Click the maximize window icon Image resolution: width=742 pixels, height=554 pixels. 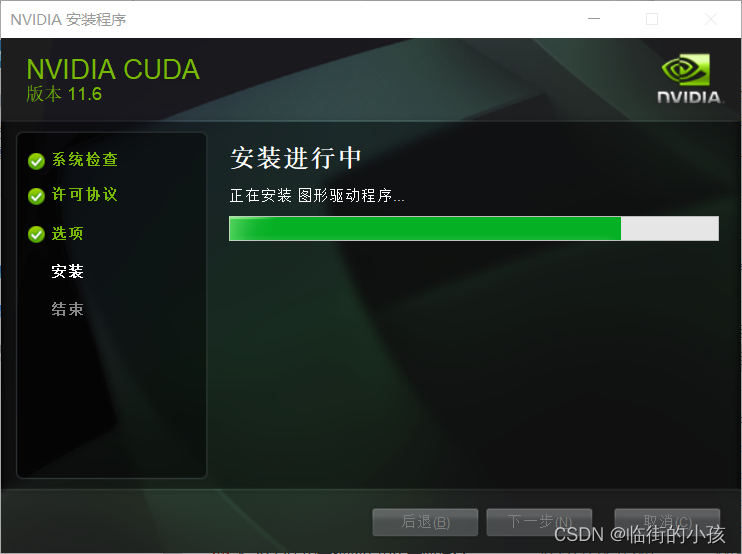click(x=652, y=19)
